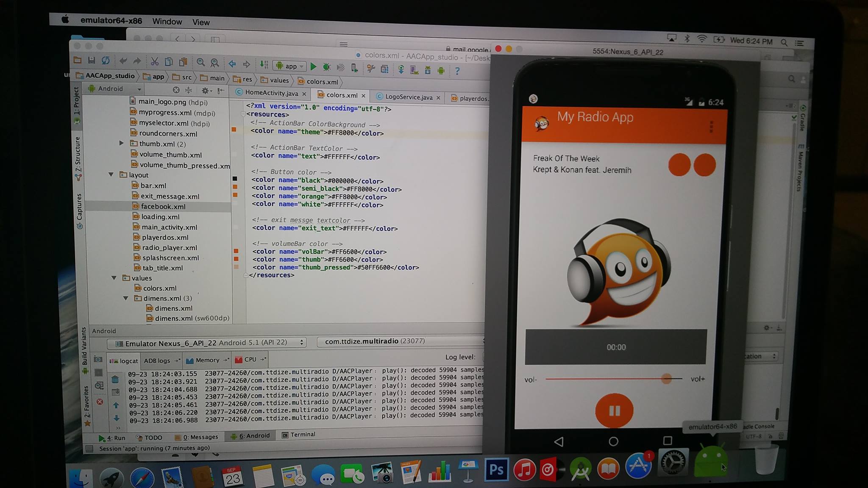Select main_activity.xml in the project tree

point(169,227)
